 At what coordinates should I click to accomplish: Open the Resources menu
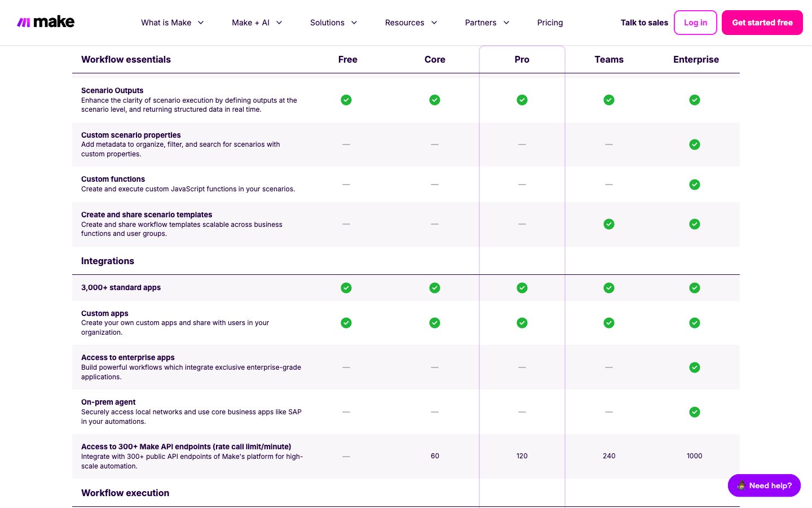click(x=411, y=23)
